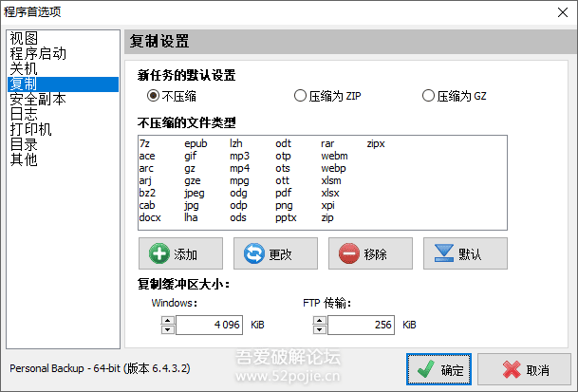This screenshot has height=392, width=578.
Task: Open the 视图 preferences category
Action: [x=24, y=39]
